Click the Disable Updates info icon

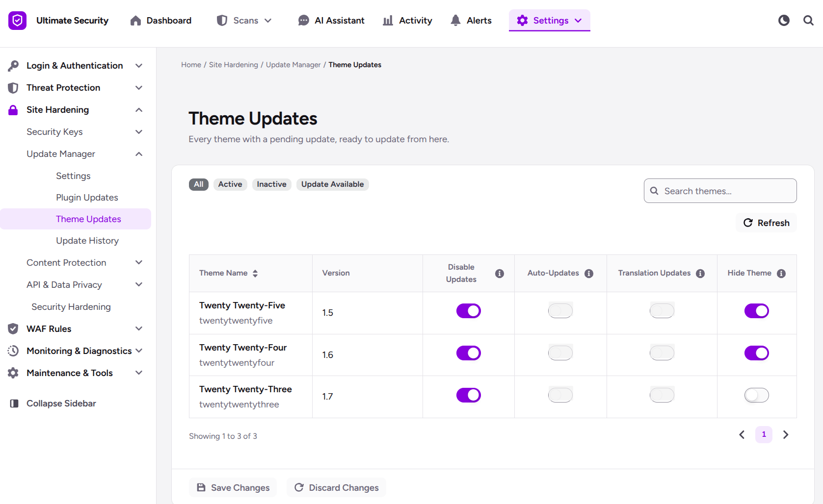point(500,274)
